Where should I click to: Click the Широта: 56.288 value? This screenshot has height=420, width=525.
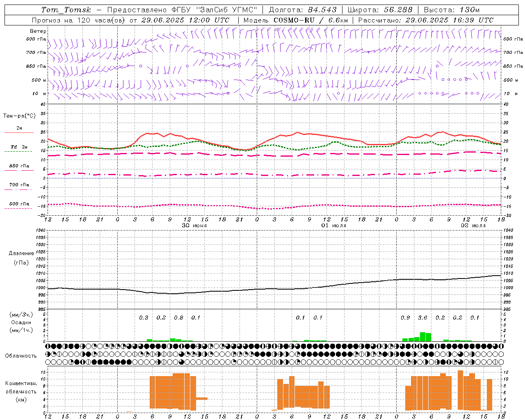[x=379, y=10]
